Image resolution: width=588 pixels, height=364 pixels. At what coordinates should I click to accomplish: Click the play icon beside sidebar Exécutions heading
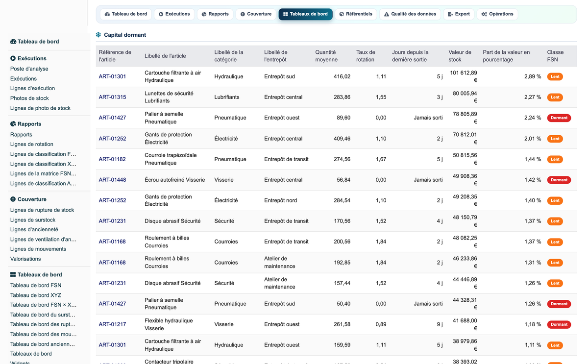pyautogui.click(x=13, y=58)
